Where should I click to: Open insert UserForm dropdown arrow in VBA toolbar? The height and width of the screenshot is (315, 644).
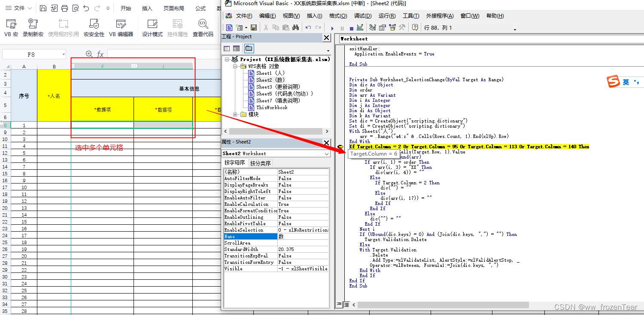[x=246, y=28]
